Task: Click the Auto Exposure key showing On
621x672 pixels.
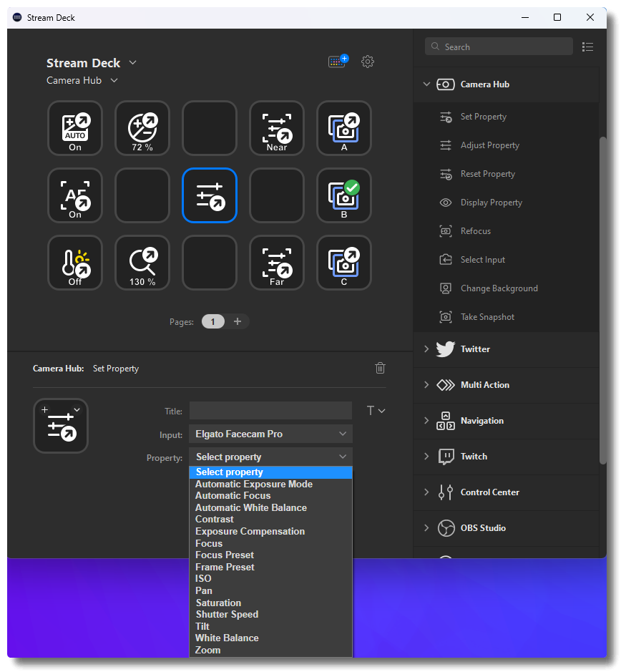Action: coord(75,128)
